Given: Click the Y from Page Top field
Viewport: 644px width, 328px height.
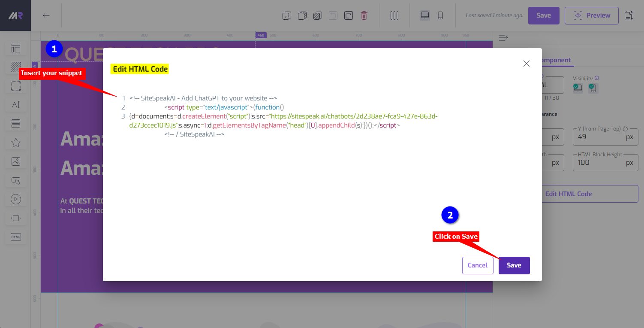Looking at the screenshot, I should click(x=600, y=137).
